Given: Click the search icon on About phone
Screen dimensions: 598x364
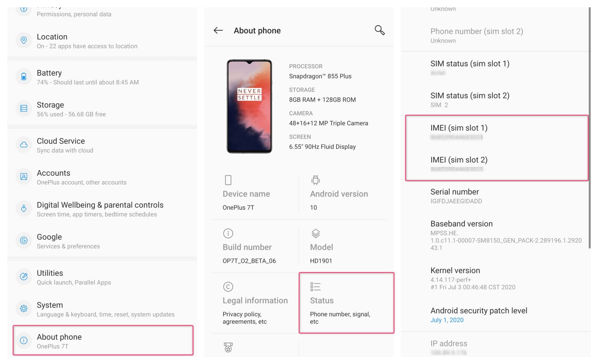Looking at the screenshot, I should (380, 30).
